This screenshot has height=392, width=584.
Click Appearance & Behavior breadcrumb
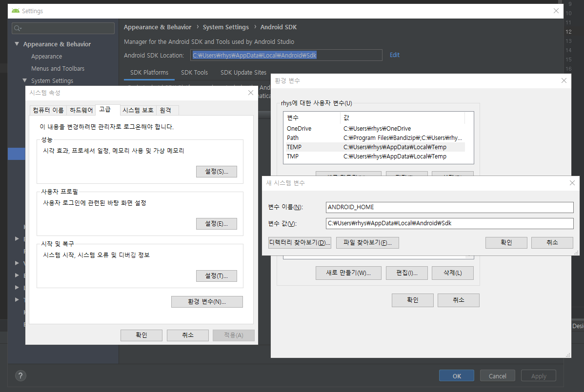click(157, 27)
